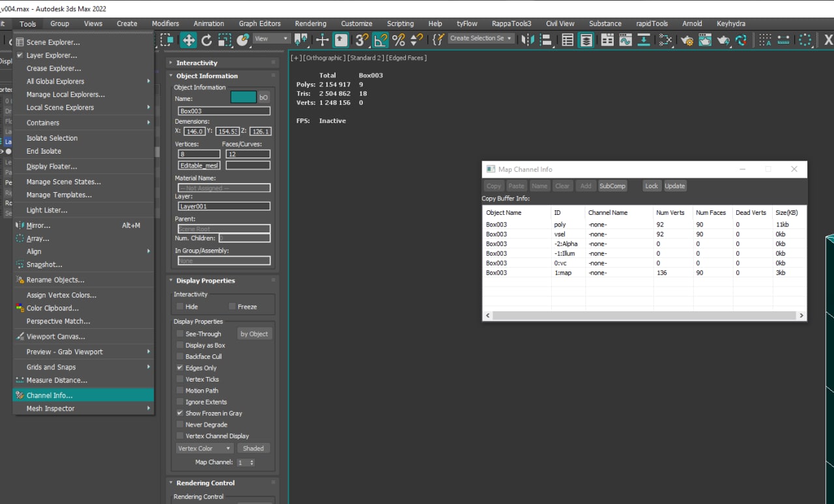Viewport: 834px width, 504px height.
Task: Select the Rotate tool icon
Action: click(207, 40)
